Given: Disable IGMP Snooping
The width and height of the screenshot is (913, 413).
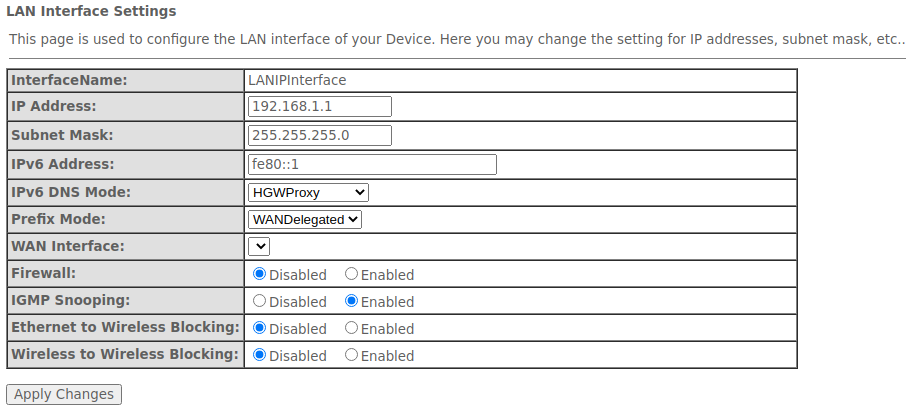Looking at the screenshot, I should tap(260, 301).
